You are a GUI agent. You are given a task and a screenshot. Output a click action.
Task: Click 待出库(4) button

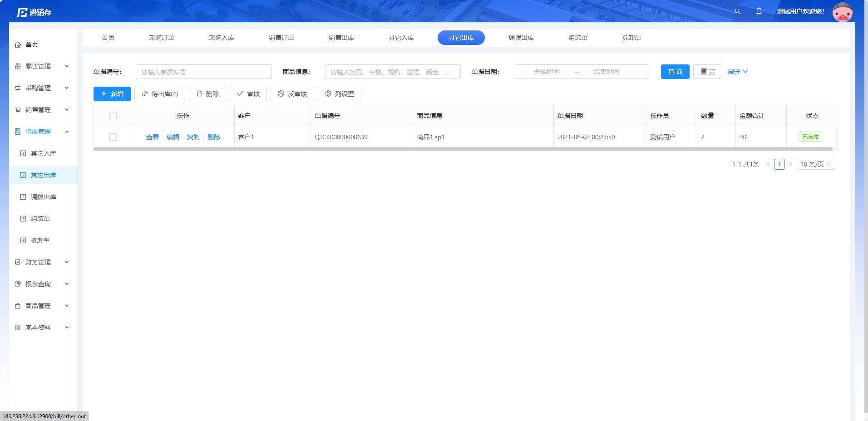tap(160, 94)
